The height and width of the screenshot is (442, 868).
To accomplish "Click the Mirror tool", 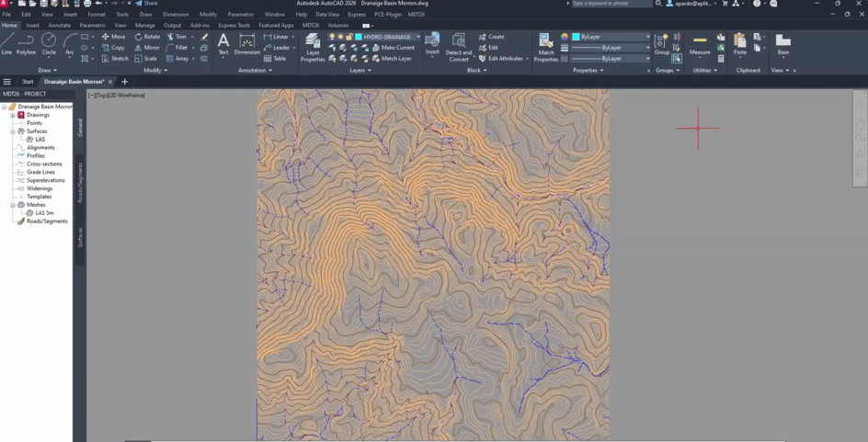I will (x=147, y=48).
